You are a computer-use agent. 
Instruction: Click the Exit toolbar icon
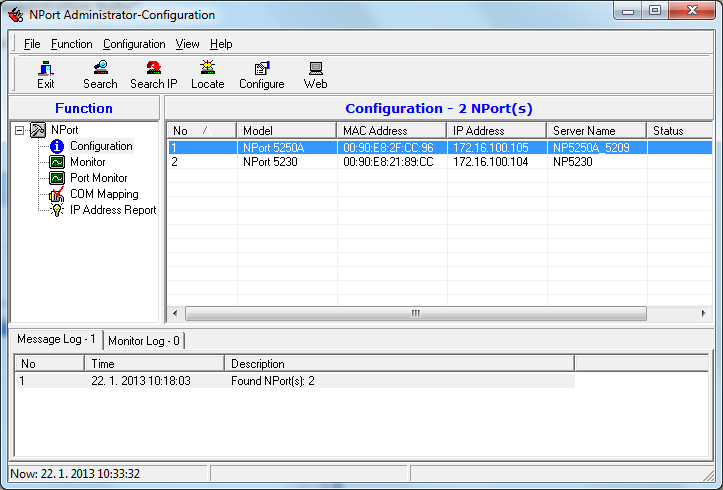(x=46, y=75)
